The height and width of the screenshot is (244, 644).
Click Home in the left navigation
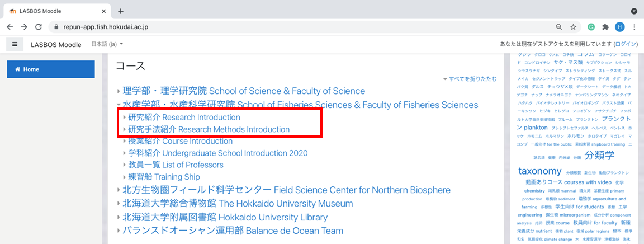51,69
